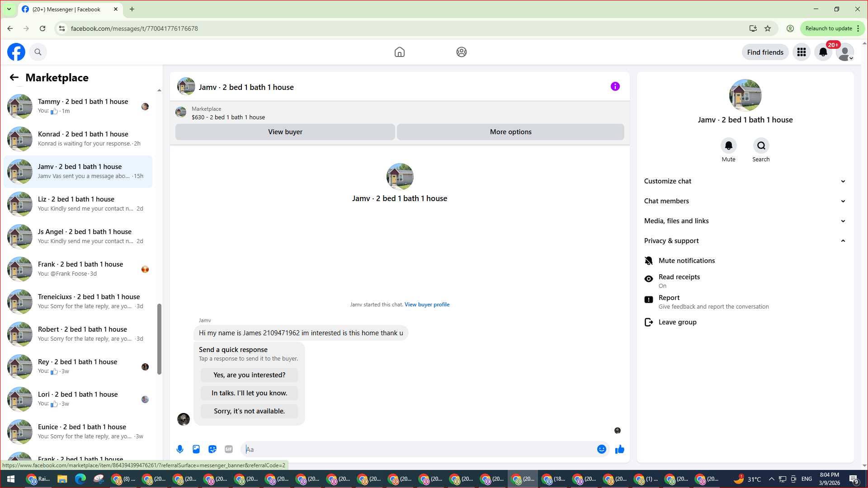Open the GIF picker icon
The image size is (868, 488).
tap(229, 449)
